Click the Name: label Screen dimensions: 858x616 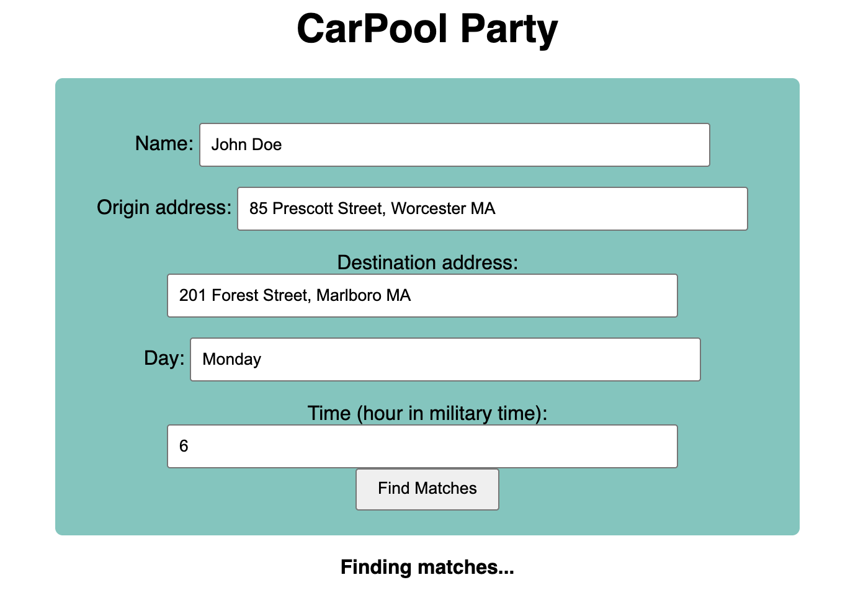click(x=163, y=143)
